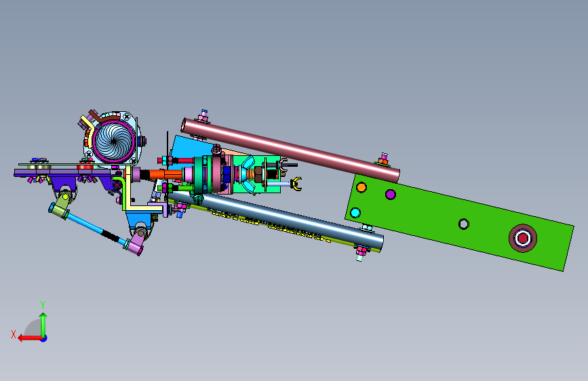The height and width of the screenshot is (381, 588).
Task: Click the red X axis arrow on triad
Action: click(x=30, y=338)
